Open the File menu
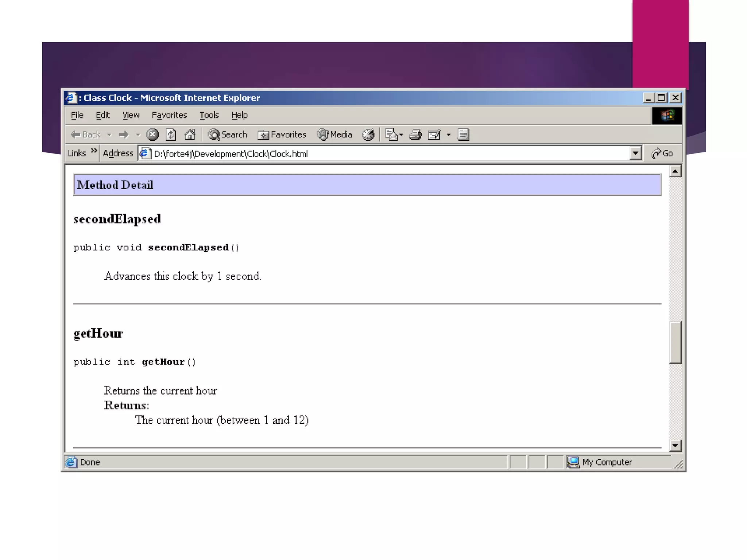This screenshot has height=560, width=747. coord(77,115)
